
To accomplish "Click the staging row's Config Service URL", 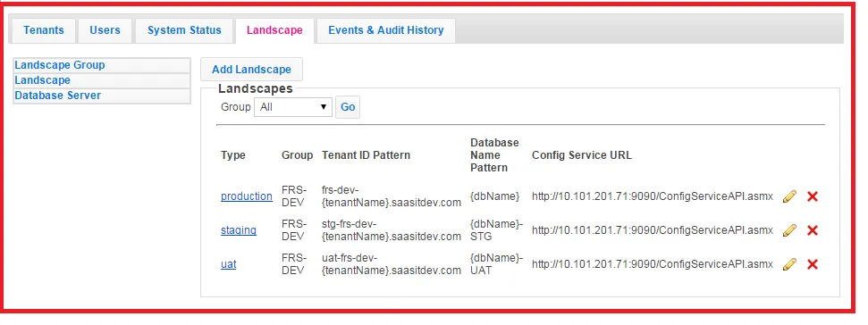I will tap(653, 230).
